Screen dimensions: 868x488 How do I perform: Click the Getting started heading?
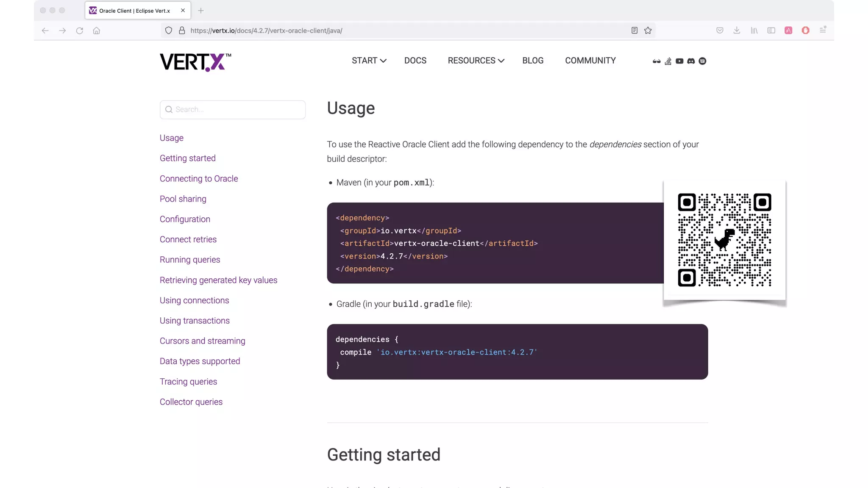click(384, 455)
